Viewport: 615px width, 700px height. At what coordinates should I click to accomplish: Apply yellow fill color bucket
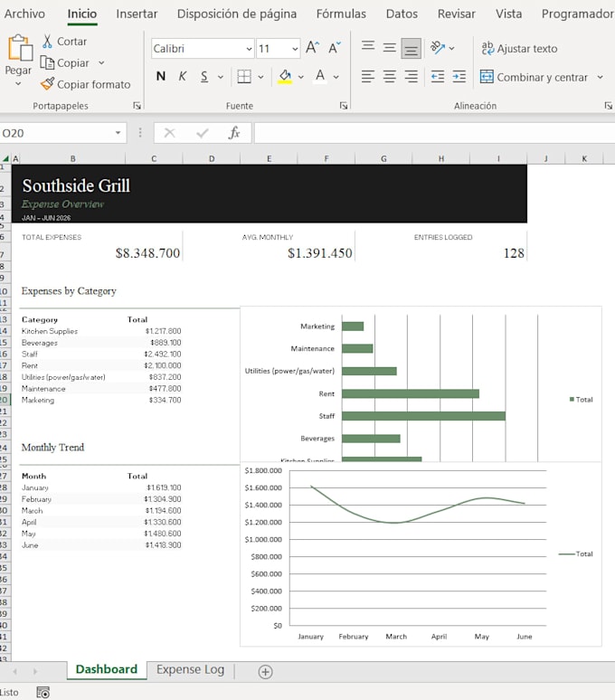pyautogui.click(x=285, y=76)
